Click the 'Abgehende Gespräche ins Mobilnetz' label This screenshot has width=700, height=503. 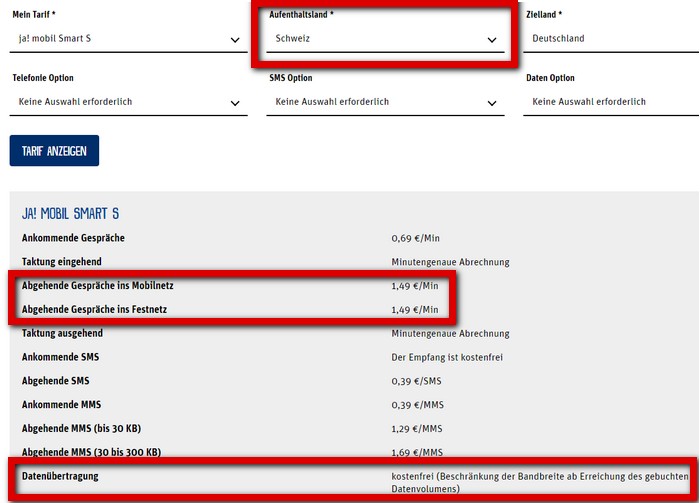pos(97,286)
